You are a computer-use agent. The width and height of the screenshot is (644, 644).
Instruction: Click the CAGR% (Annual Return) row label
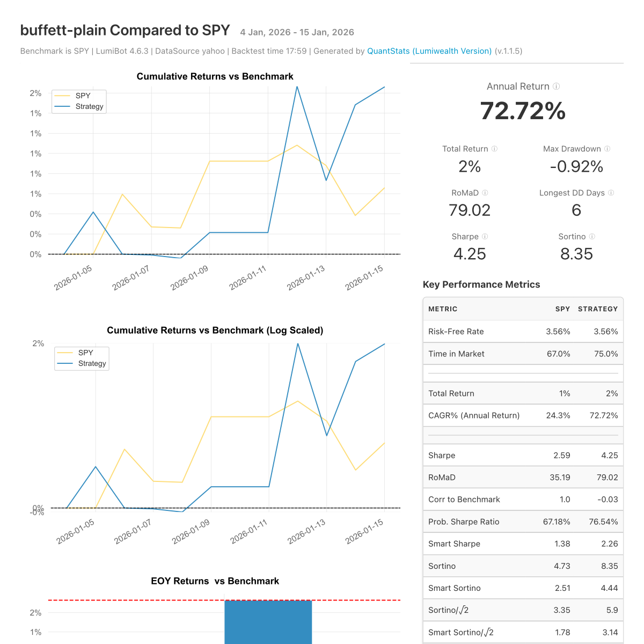[x=474, y=415]
